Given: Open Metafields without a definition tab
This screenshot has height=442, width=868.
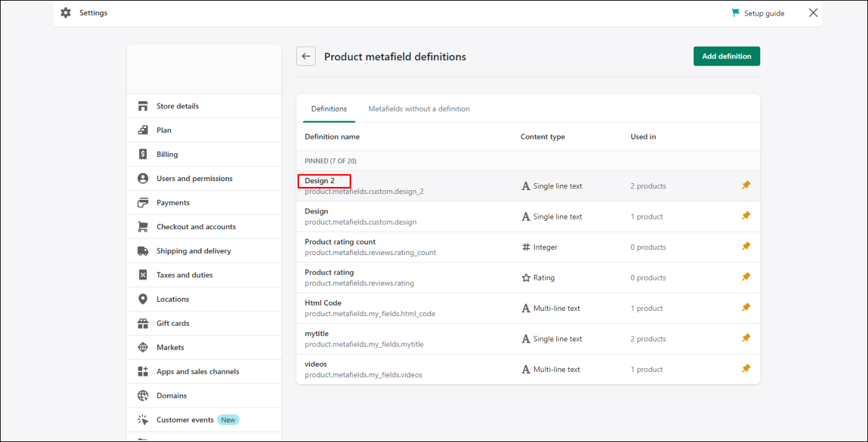Looking at the screenshot, I should point(419,109).
